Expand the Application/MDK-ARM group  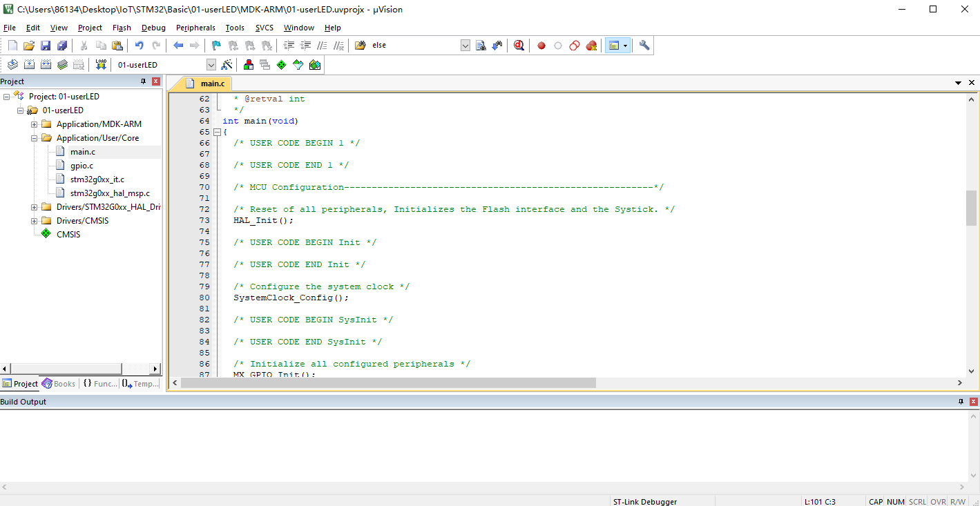click(x=34, y=124)
